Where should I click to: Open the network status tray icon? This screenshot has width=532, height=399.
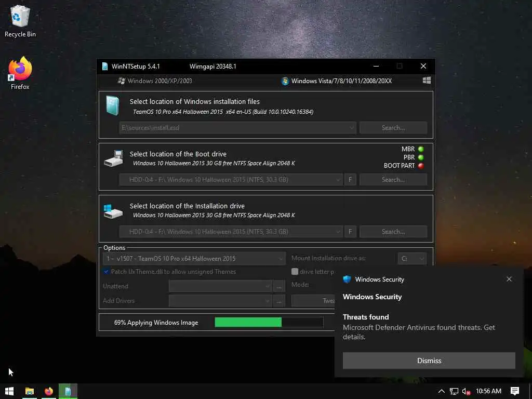454,391
